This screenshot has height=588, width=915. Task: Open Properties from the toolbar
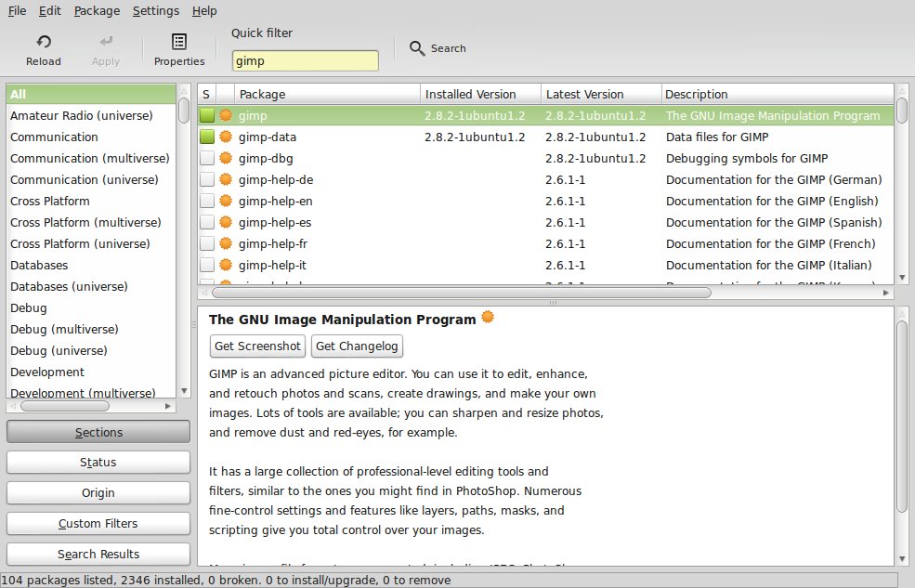click(x=179, y=42)
